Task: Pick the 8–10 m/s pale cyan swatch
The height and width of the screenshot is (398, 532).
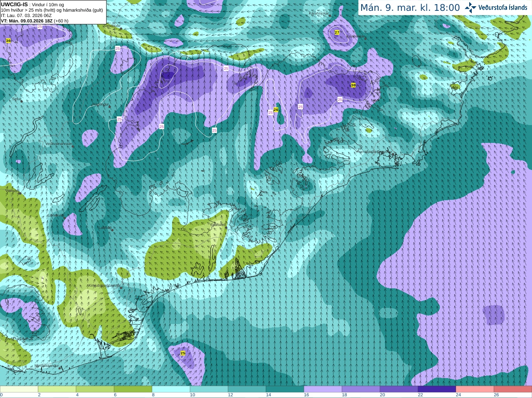Action: [171, 389]
